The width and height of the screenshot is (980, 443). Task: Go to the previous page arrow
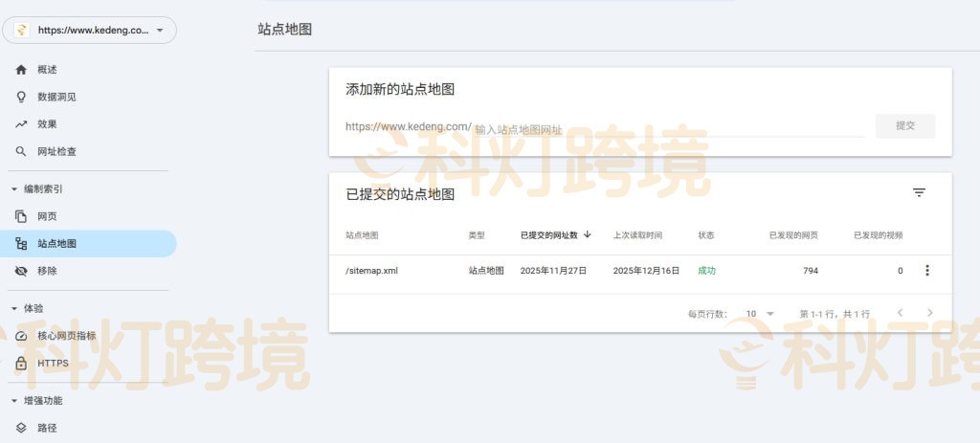900,313
